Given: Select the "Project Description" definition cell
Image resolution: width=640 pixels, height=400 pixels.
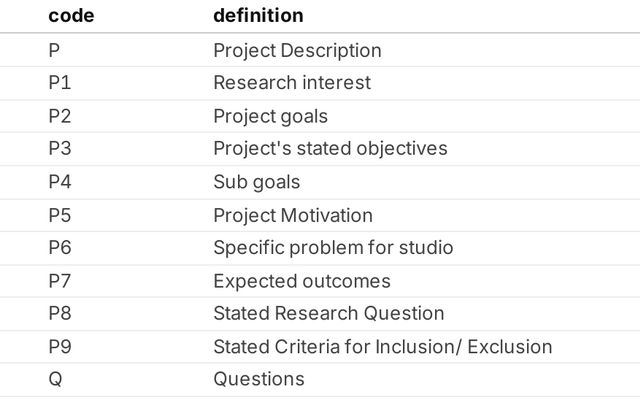Looking at the screenshot, I should click(297, 50).
